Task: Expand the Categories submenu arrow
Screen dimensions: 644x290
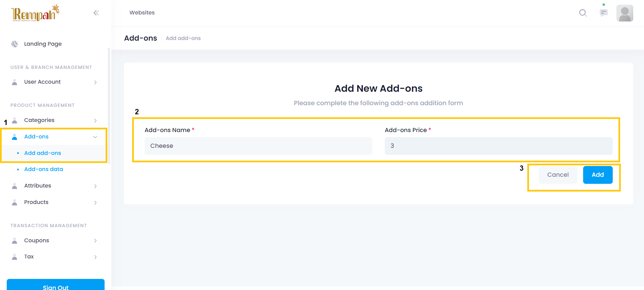Action: (96, 121)
